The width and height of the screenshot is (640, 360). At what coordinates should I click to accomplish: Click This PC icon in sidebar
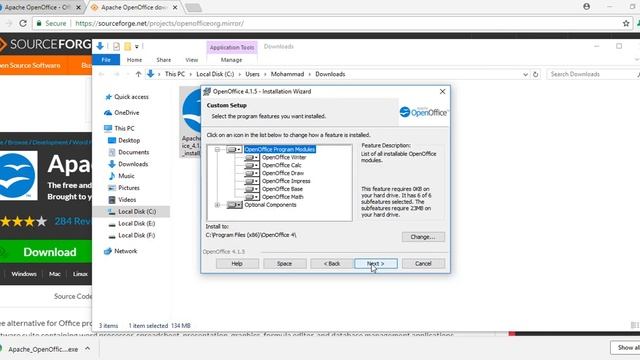coord(108,128)
